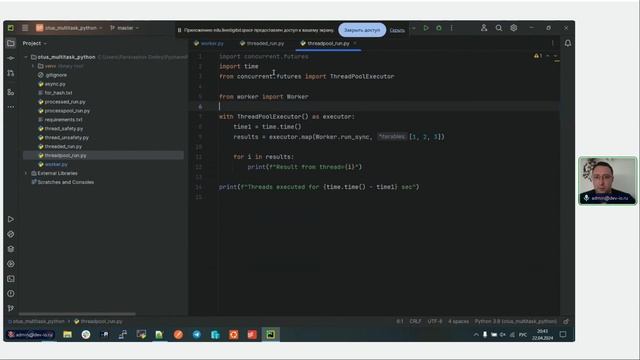Viewport: 640px width, 360px height.
Task: Open the Git tool window icon
Action: pyautogui.click(x=11, y=308)
